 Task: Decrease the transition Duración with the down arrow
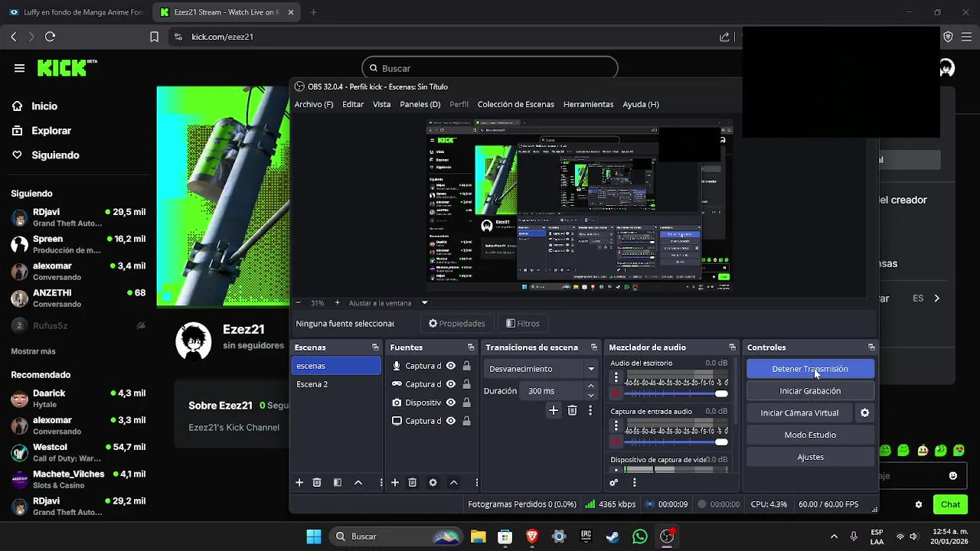[x=590, y=396]
